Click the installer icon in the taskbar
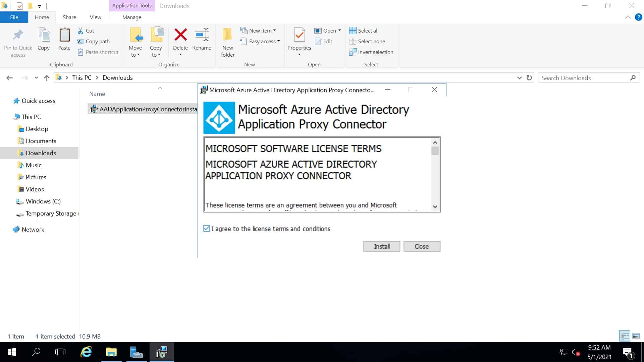 click(x=161, y=352)
